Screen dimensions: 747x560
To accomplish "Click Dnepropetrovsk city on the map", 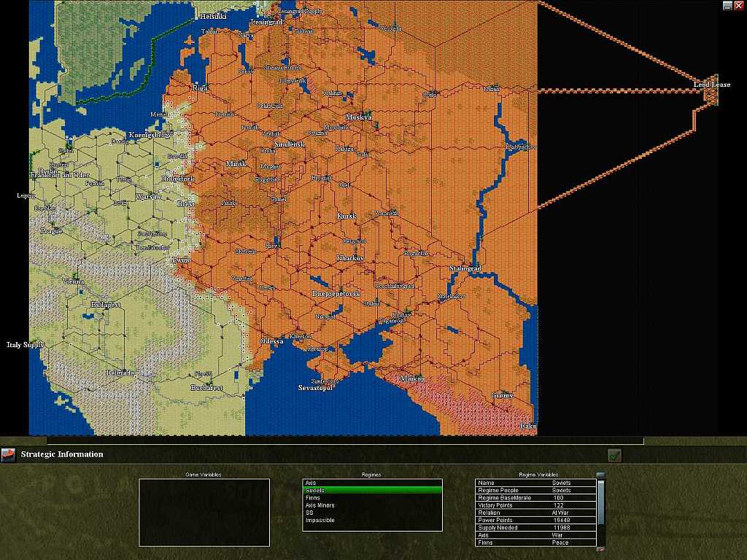I will tap(336, 294).
